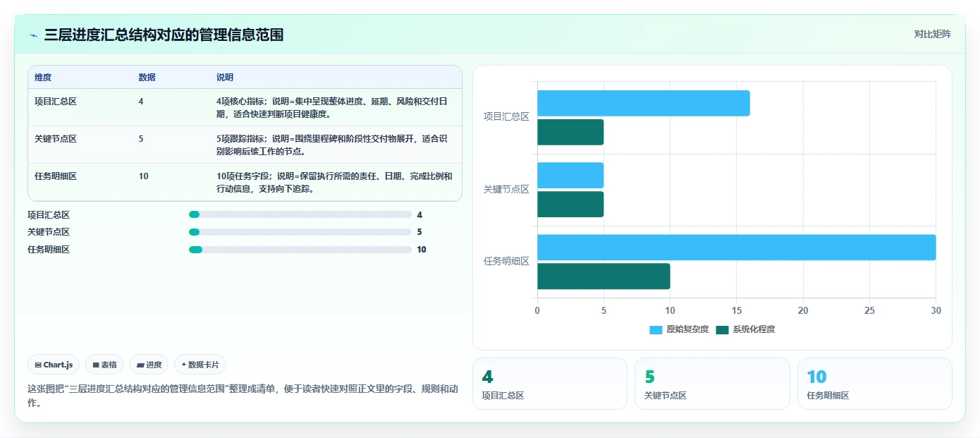Viewport: 980px width, 438px height.
Task: Click the summary paragraph starting 这张图把
Action: pos(243,396)
